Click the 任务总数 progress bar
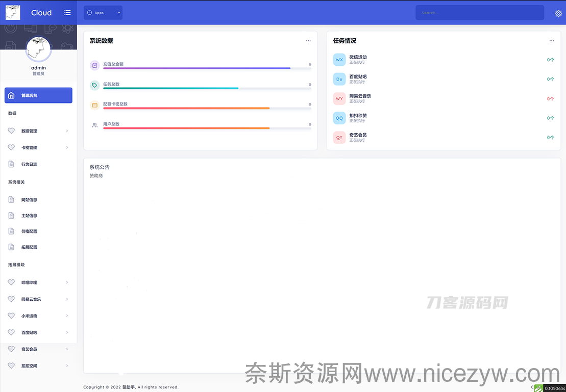The width and height of the screenshot is (566, 392). (x=207, y=88)
